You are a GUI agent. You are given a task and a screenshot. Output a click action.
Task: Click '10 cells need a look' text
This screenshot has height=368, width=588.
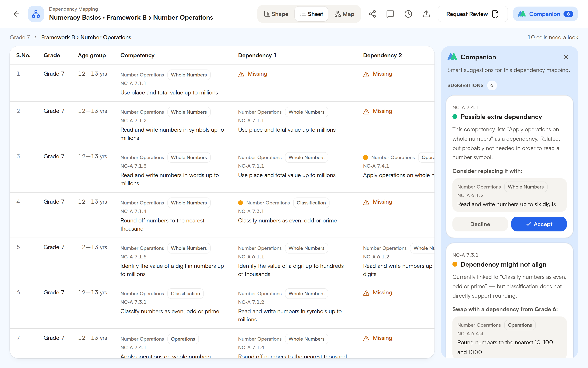tap(552, 37)
